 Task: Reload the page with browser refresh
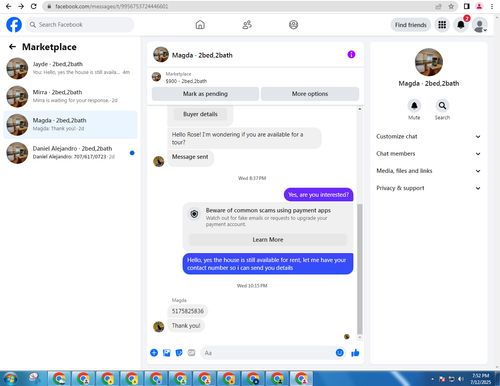click(33, 6)
